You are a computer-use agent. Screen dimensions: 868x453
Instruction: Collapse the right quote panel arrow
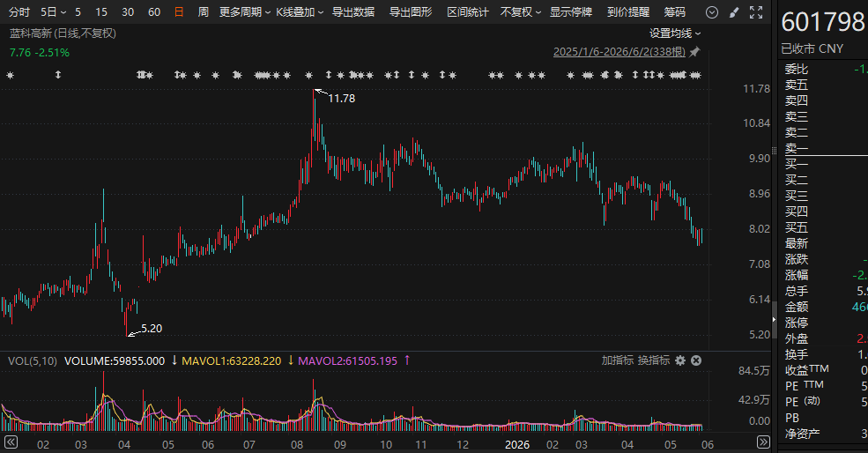point(775,320)
